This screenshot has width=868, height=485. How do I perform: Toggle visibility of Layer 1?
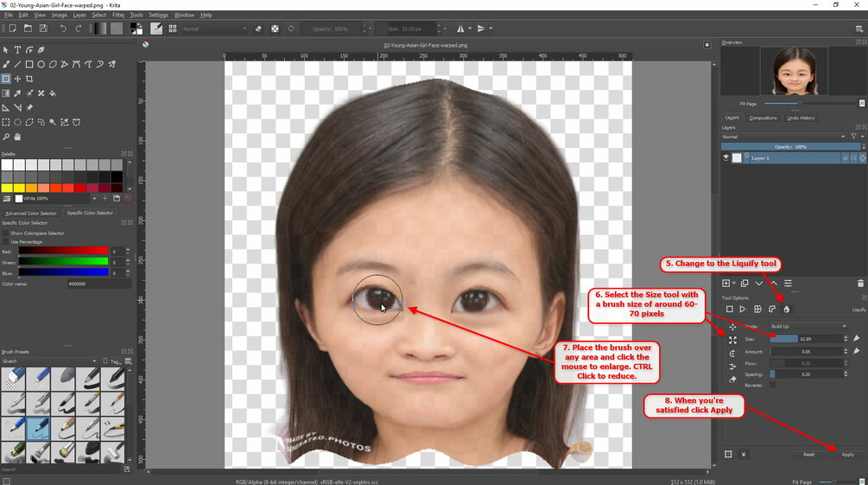point(725,158)
